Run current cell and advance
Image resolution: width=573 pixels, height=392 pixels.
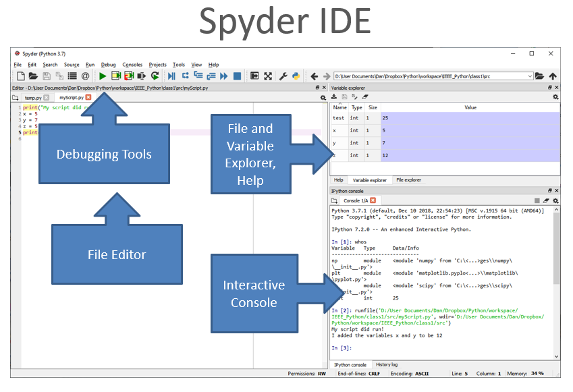tap(129, 76)
